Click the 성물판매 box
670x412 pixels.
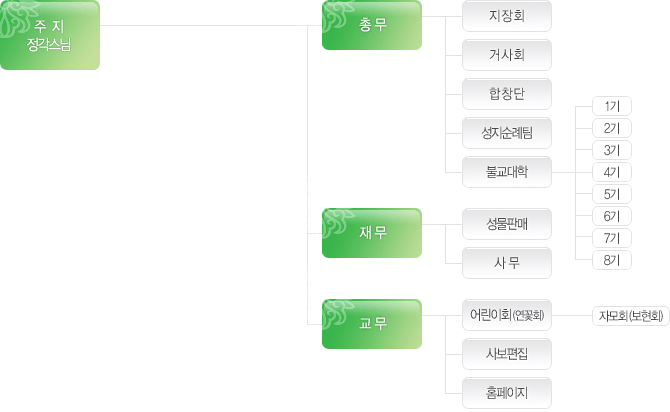[x=507, y=224]
